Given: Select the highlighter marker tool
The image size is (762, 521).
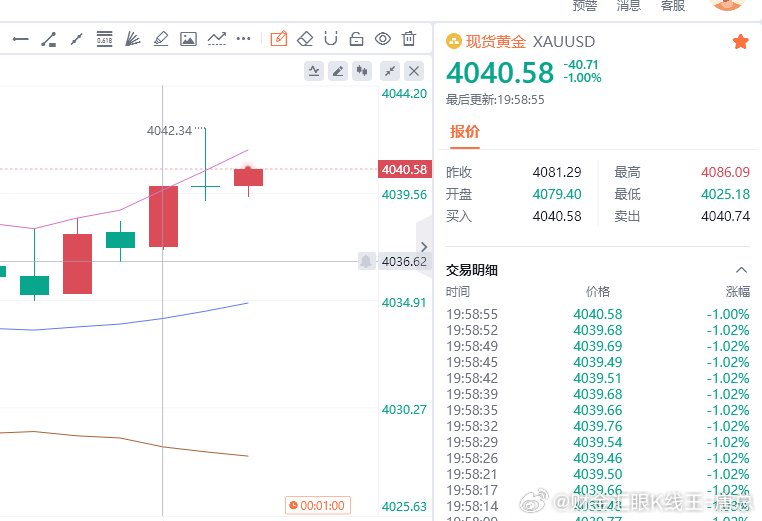Looking at the screenshot, I should point(160,39).
